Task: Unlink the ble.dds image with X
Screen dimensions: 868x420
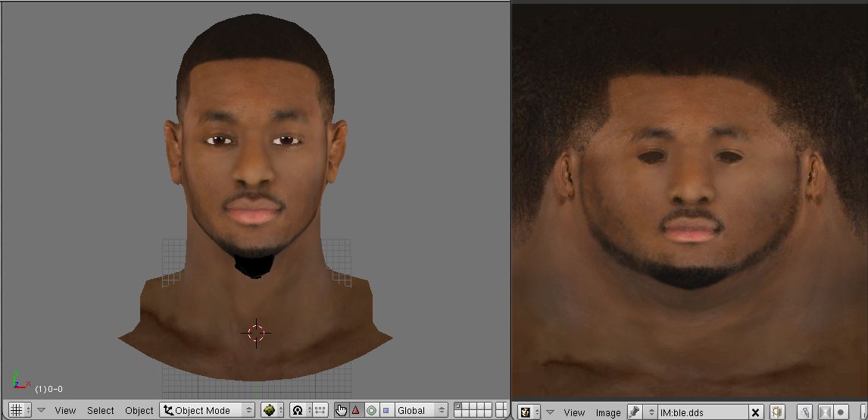Action: [754, 412]
